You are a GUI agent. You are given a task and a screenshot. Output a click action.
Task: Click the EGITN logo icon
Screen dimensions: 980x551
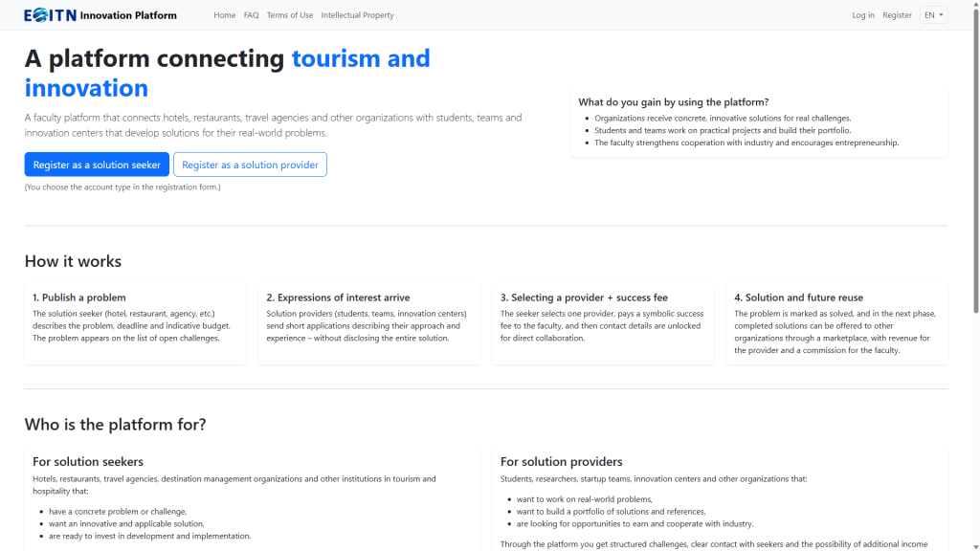pos(50,15)
